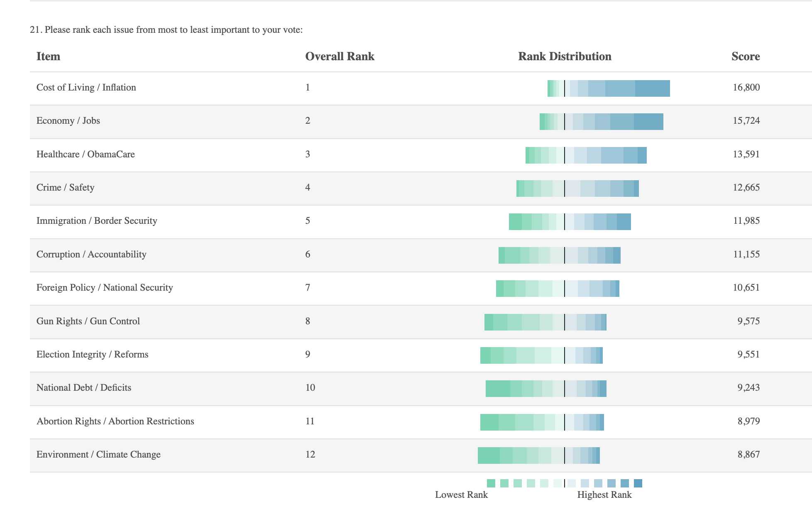This screenshot has width=812, height=524.
Task: Click the darkest green Lowest Rank legend swatch
Action: click(x=491, y=483)
